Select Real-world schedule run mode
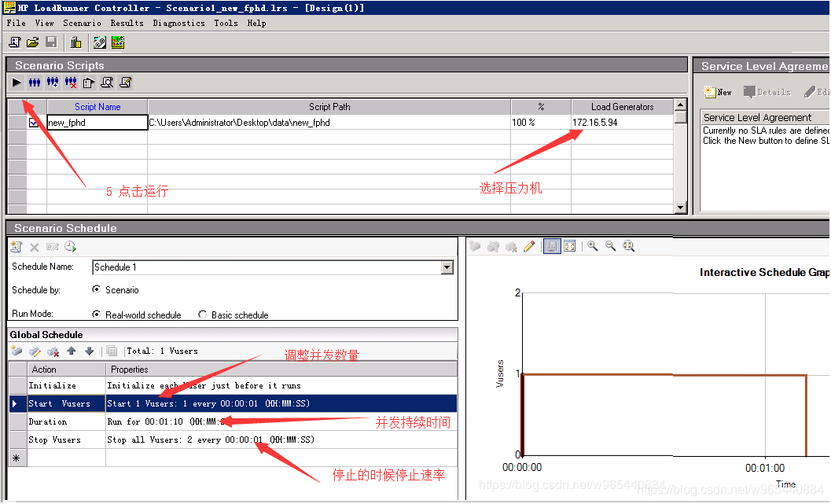 pos(96,315)
